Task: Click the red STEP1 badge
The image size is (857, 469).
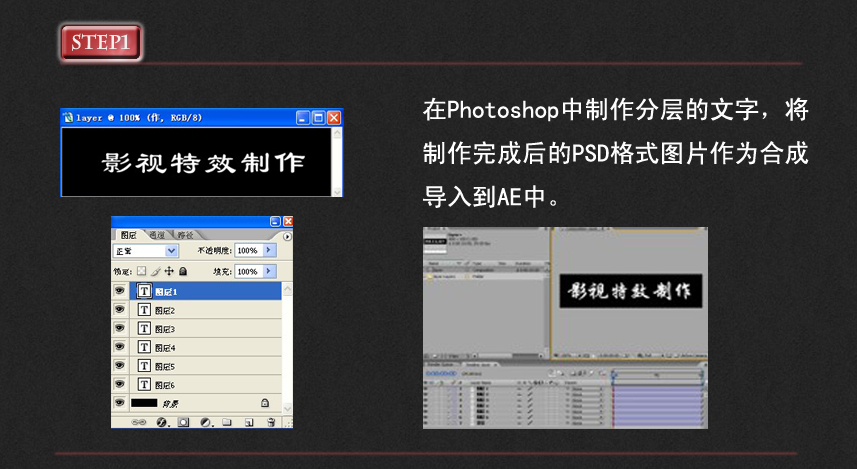Action: click(101, 42)
